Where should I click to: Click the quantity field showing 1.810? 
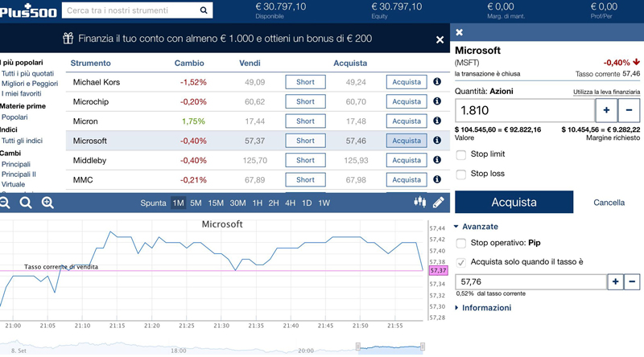coord(525,110)
